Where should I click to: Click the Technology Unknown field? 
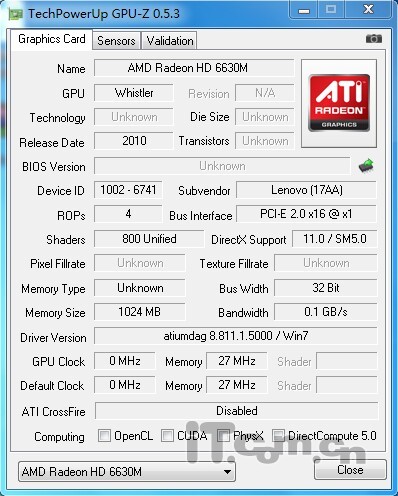point(134,117)
